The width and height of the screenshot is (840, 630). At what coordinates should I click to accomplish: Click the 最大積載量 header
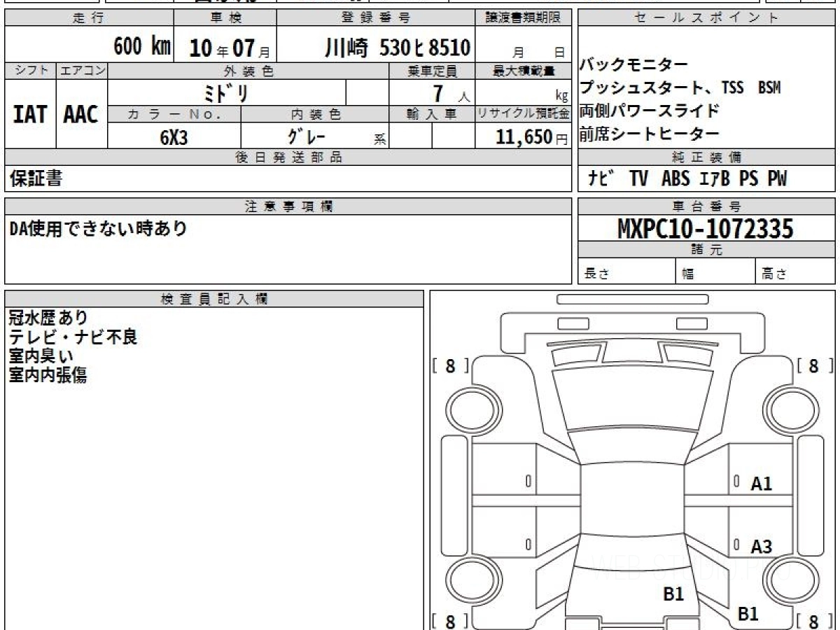click(x=524, y=71)
